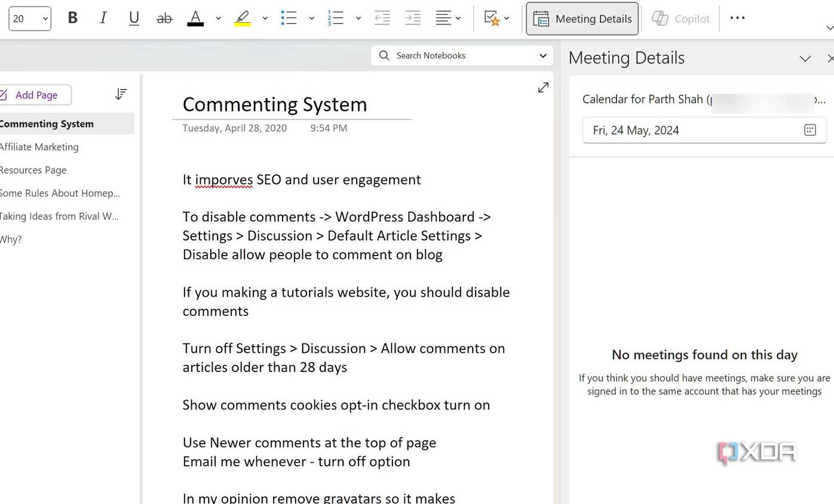Apply yellow text highlight color
Screen dimensions: 834x504
[242, 19]
